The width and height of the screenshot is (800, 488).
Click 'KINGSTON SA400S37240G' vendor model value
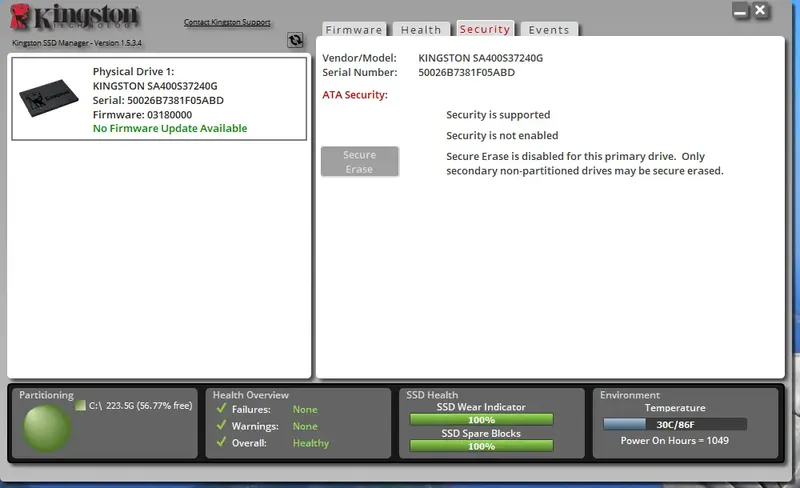point(481,58)
